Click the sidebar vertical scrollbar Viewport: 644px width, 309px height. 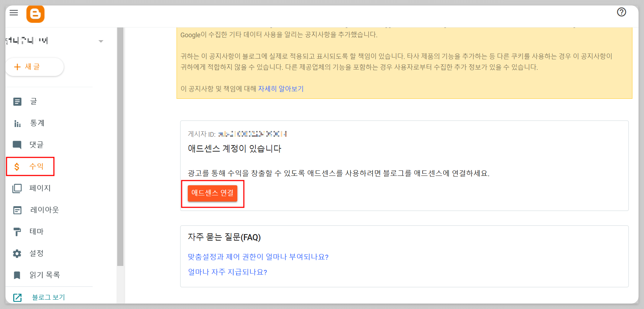(120, 147)
